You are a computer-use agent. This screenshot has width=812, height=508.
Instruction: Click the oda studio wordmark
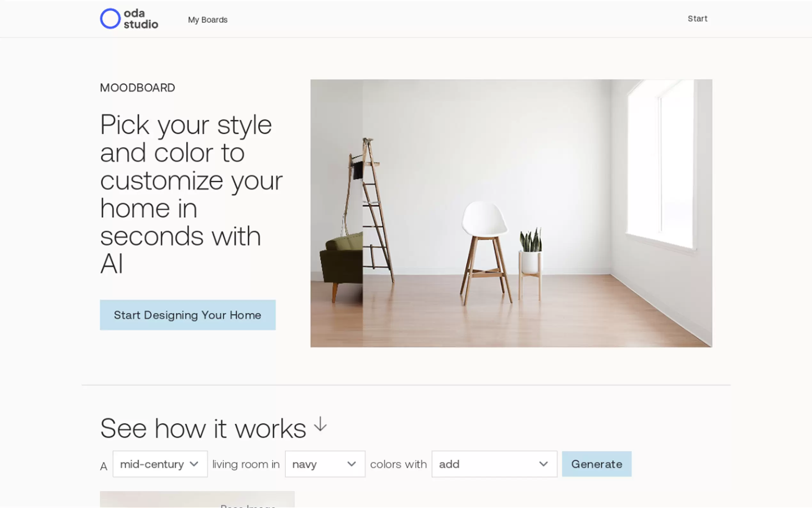click(141, 19)
